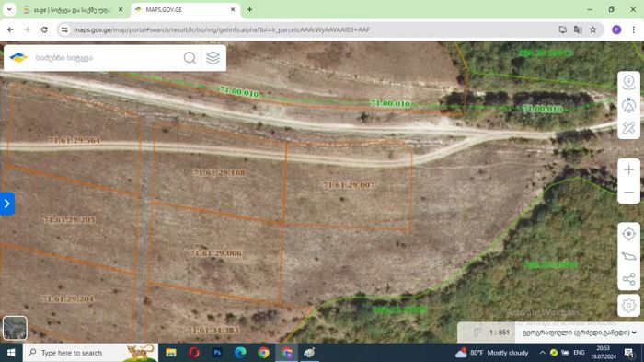This screenshot has height=362, width=644.
Task: Open the measurement tools icon
Action: 628,127
